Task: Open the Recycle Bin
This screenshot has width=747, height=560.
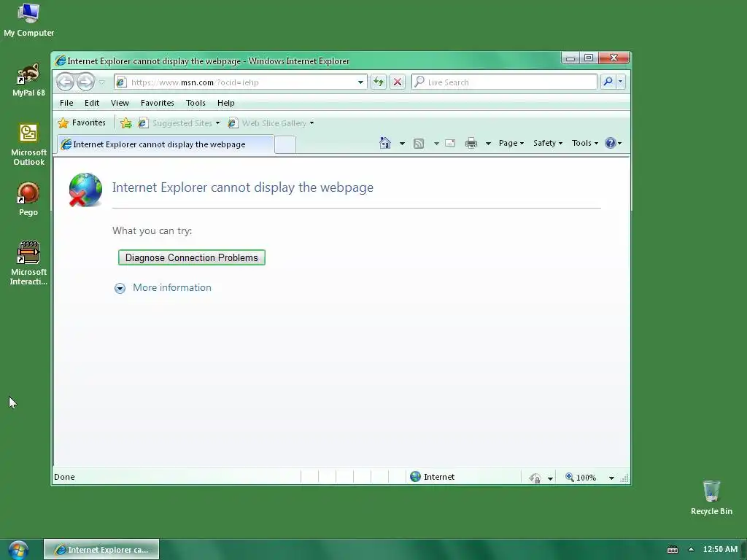Action: point(711,497)
